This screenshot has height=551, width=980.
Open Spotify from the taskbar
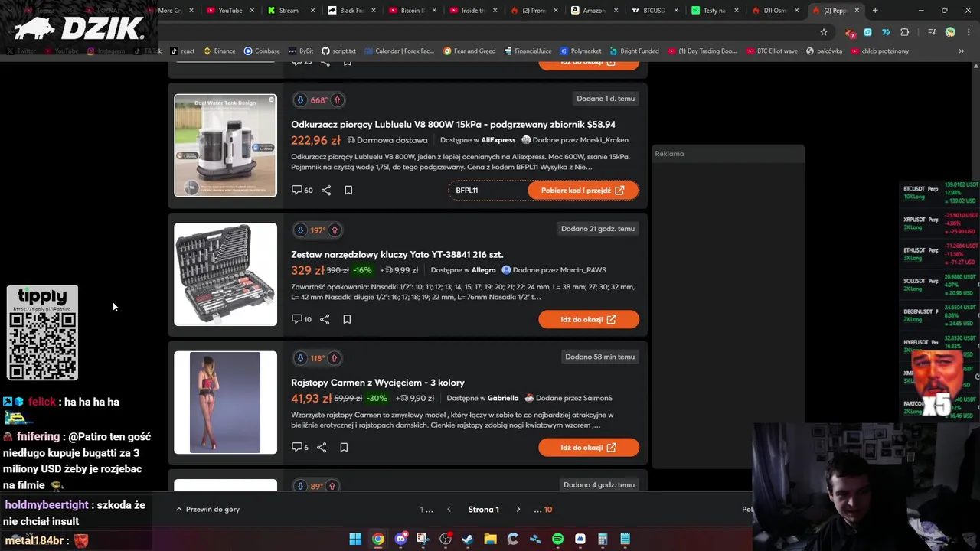pyautogui.click(x=557, y=539)
